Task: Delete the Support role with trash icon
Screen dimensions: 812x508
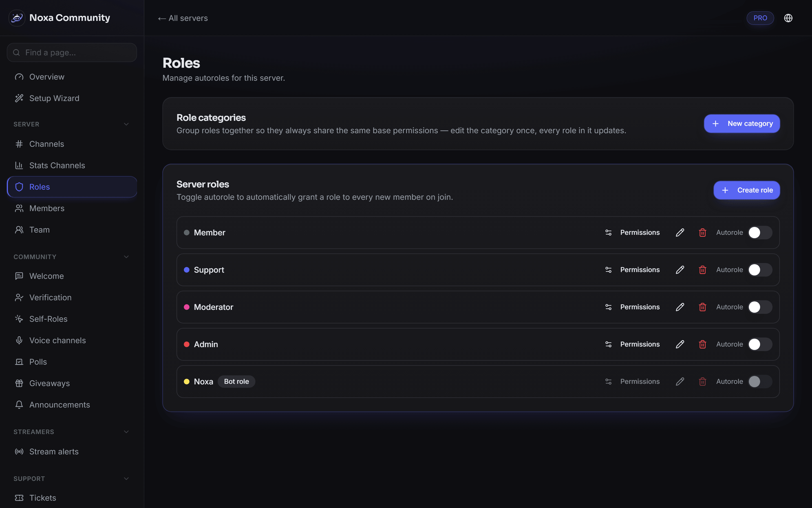Action: (x=703, y=270)
